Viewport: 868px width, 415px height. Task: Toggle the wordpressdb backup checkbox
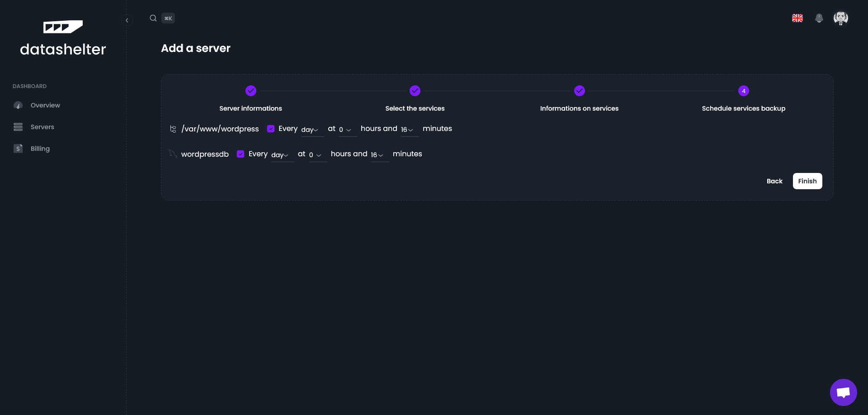[241, 154]
